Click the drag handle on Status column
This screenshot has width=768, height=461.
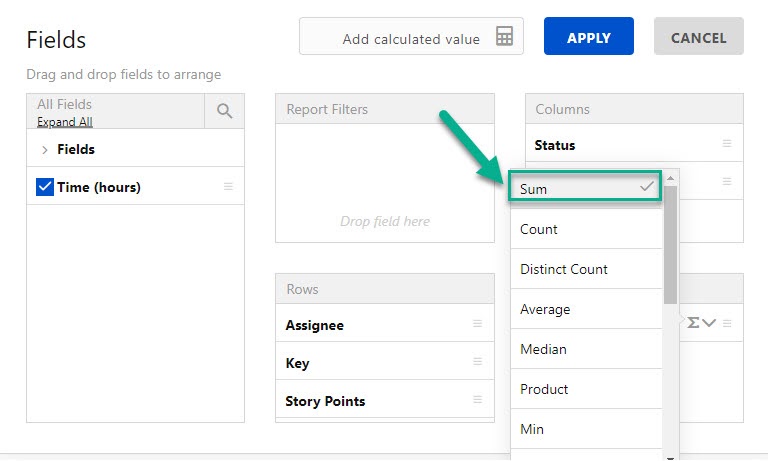pyautogui.click(x=727, y=144)
